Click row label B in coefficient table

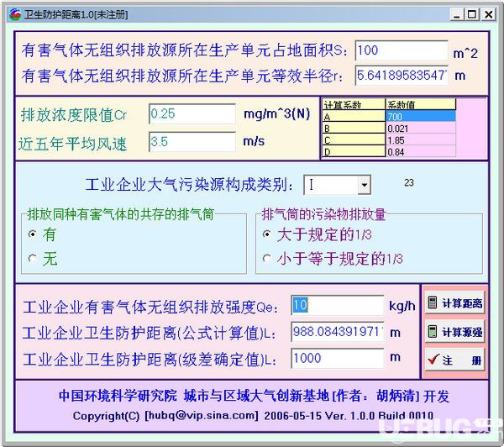[x=354, y=128]
